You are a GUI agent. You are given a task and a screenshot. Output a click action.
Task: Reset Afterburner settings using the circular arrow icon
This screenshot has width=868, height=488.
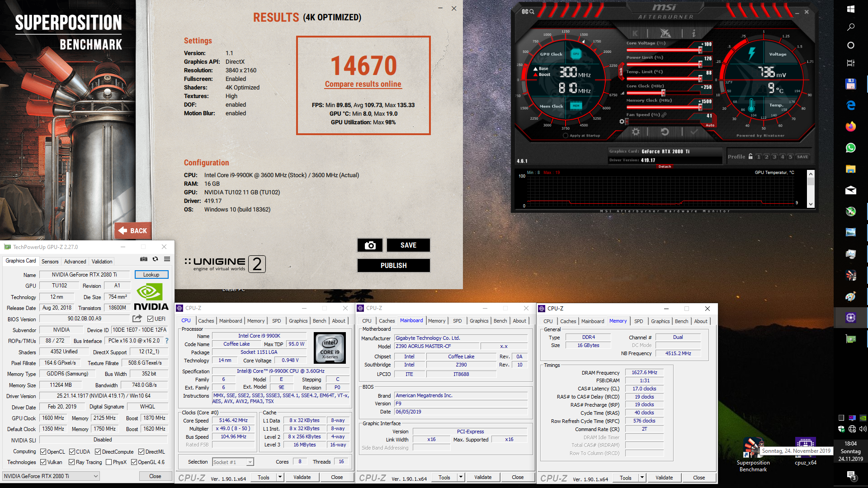click(664, 131)
